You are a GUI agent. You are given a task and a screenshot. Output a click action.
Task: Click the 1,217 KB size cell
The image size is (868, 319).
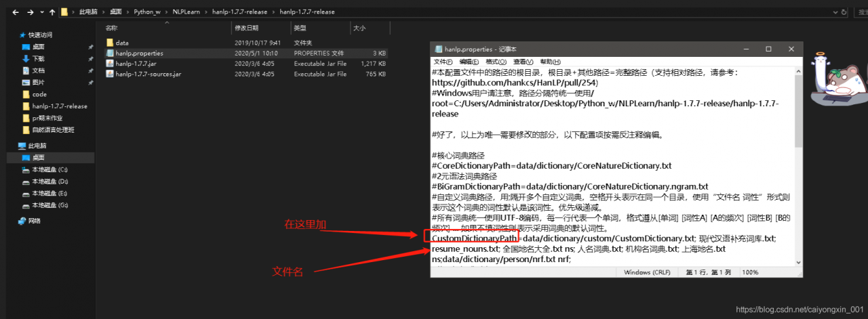coord(373,64)
